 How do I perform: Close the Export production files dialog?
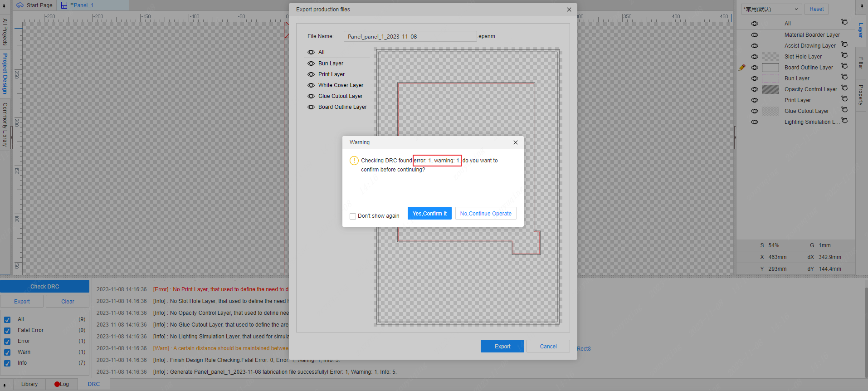point(569,10)
